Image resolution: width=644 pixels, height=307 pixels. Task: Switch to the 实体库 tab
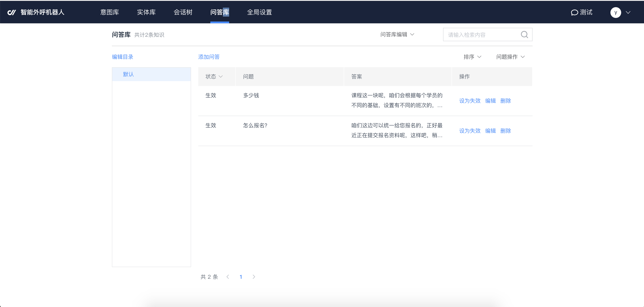point(146,12)
